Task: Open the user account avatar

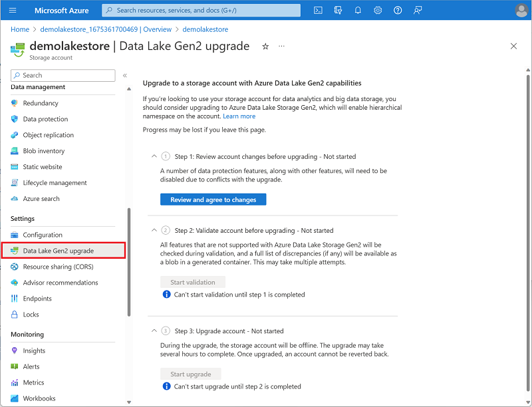Action: point(521,10)
